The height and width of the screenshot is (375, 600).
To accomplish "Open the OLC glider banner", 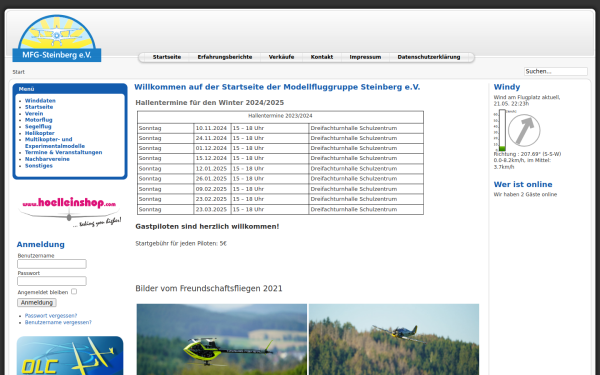I will (x=70, y=355).
